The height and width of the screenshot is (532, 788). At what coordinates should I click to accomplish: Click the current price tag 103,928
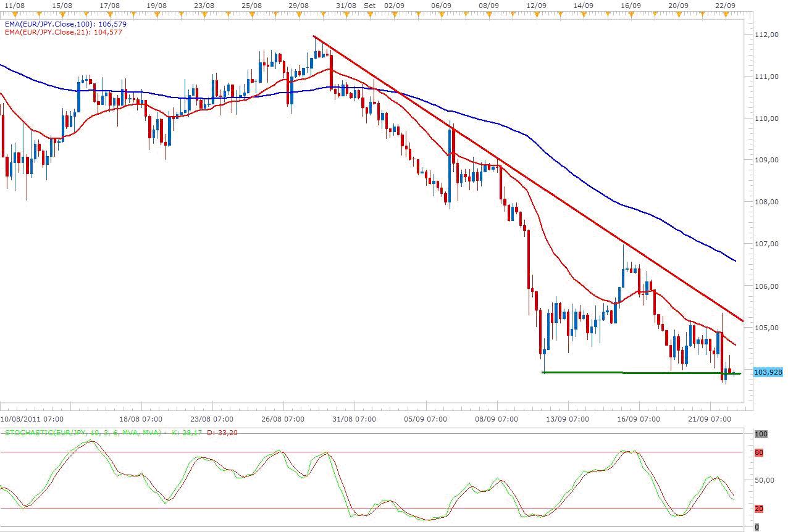point(768,372)
